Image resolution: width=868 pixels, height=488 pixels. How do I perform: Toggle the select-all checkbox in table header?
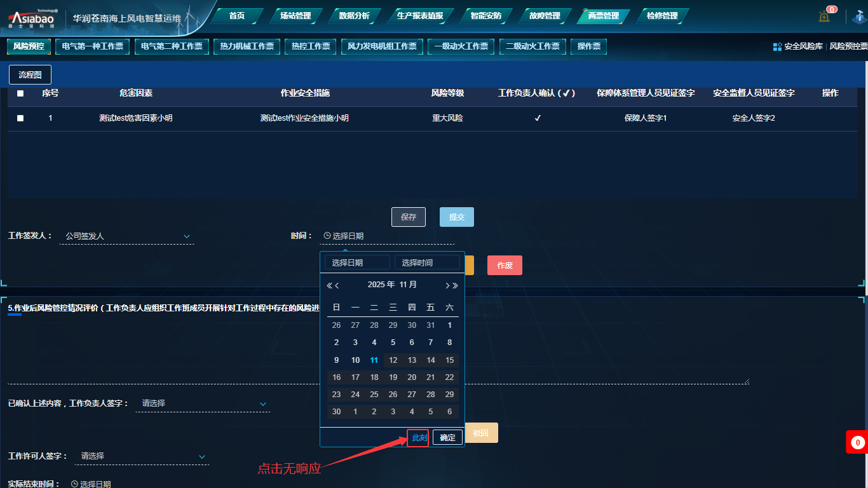(20, 93)
